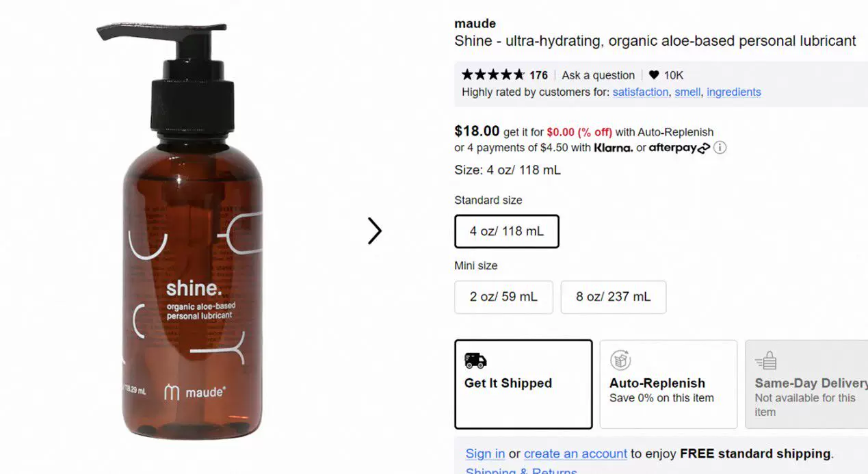Choose the 8 oz/ 237 mL size
Image resolution: width=868 pixels, height=474 pixels.
coord(614,297)
